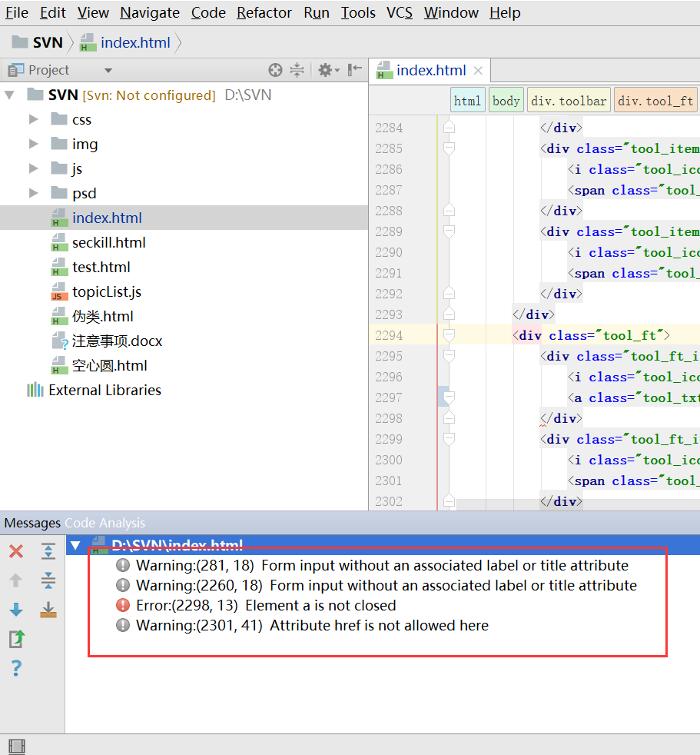Click fold marker on line 2285

click(x=449, y=148)
